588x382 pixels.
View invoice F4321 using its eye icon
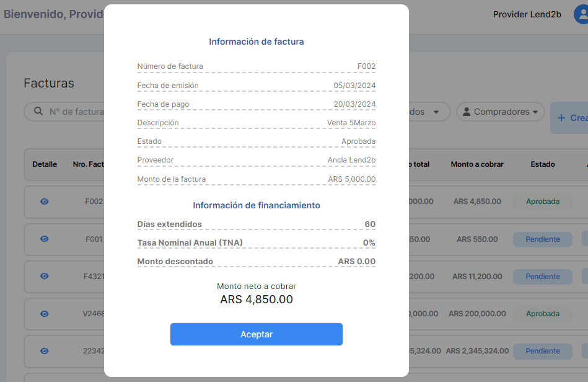44,276
